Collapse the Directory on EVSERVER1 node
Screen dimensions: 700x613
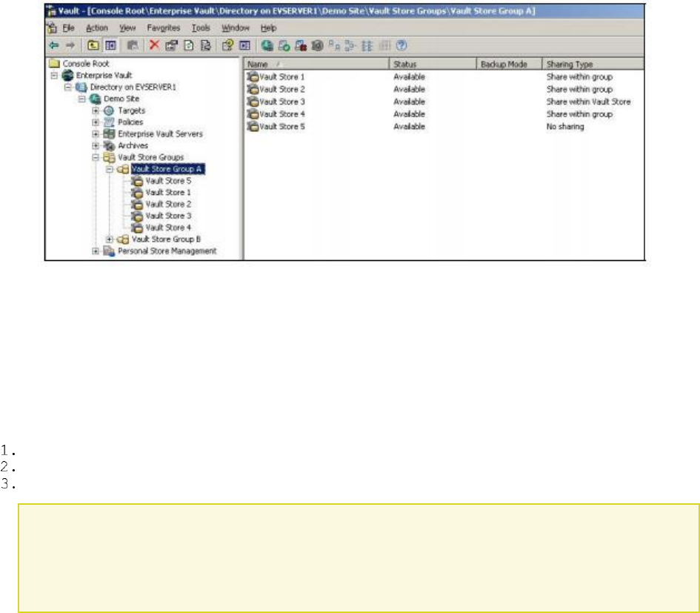coord(68,87)
